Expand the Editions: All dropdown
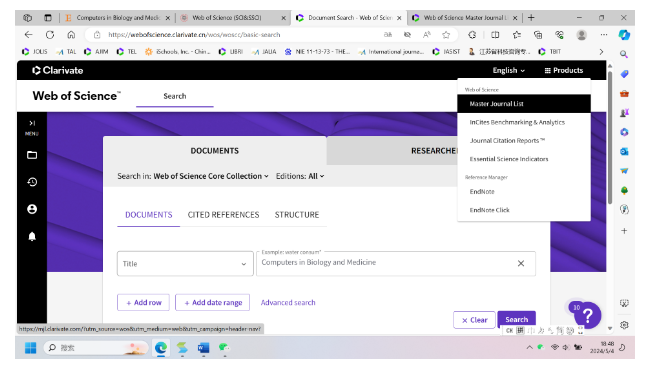The height and width of the screenshot is (368, 650). tap(300, 176)
